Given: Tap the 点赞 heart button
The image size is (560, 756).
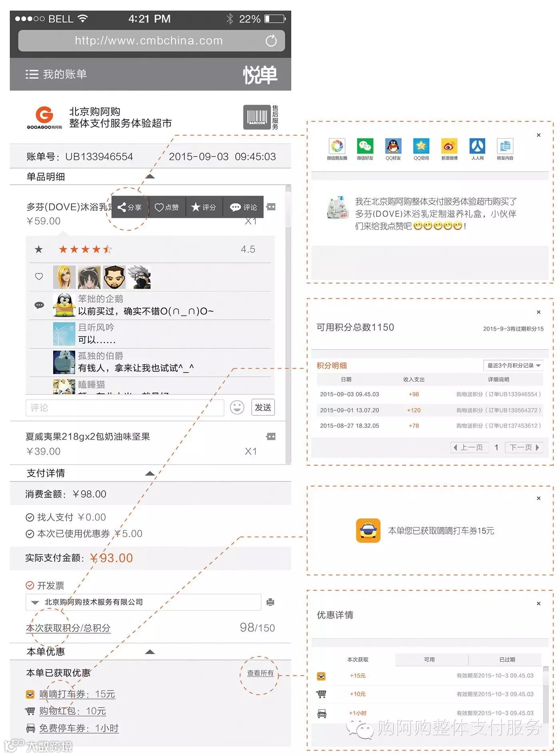Looking at the screenshot, I should [167, 207].
